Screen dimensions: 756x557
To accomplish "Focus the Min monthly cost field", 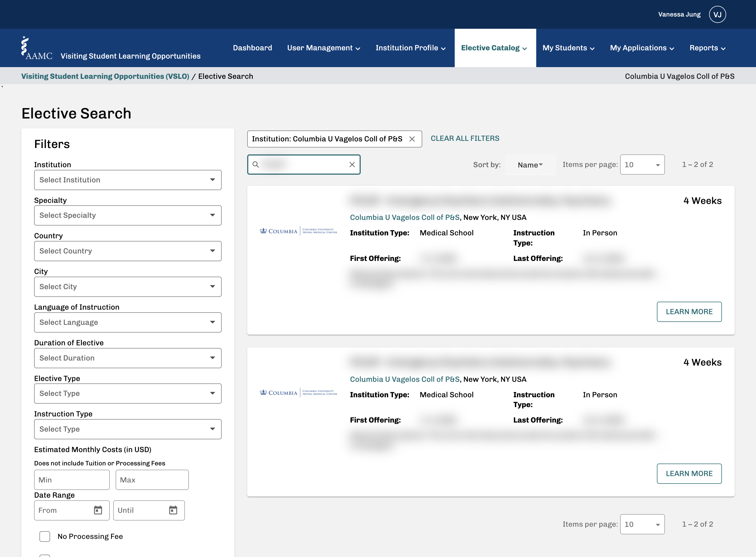I will coord(72,480).
